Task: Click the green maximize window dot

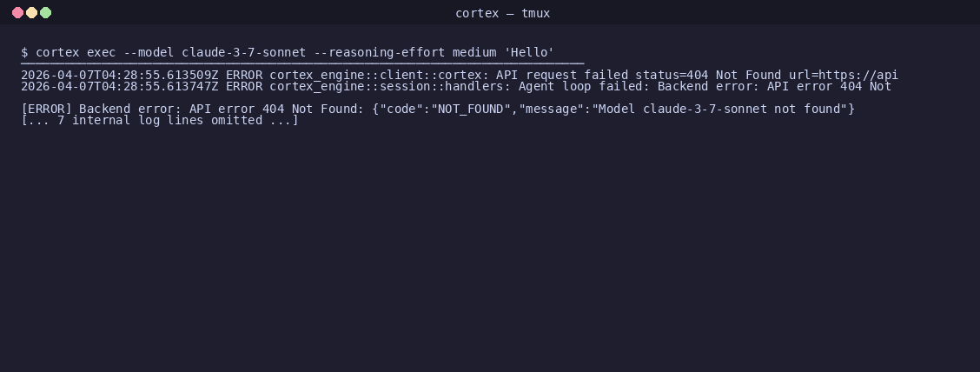Action: point(46,12)
